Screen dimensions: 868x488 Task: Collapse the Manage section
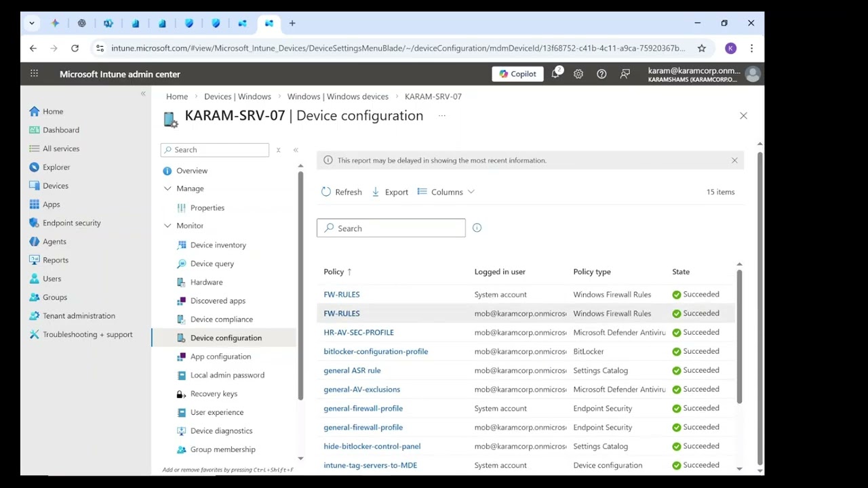pyautogui.click(x=167, y=188)
